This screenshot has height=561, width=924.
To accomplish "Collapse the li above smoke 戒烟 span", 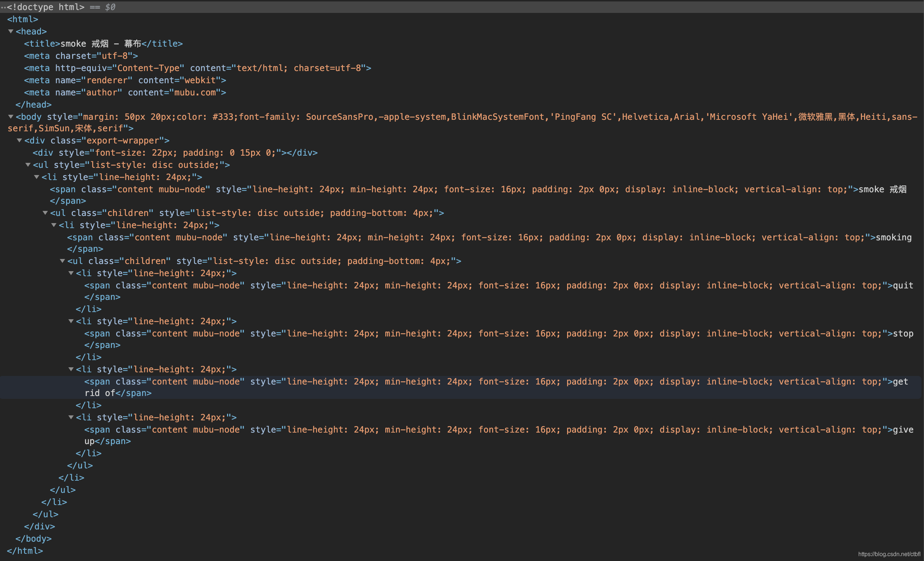I will [37, 177].
